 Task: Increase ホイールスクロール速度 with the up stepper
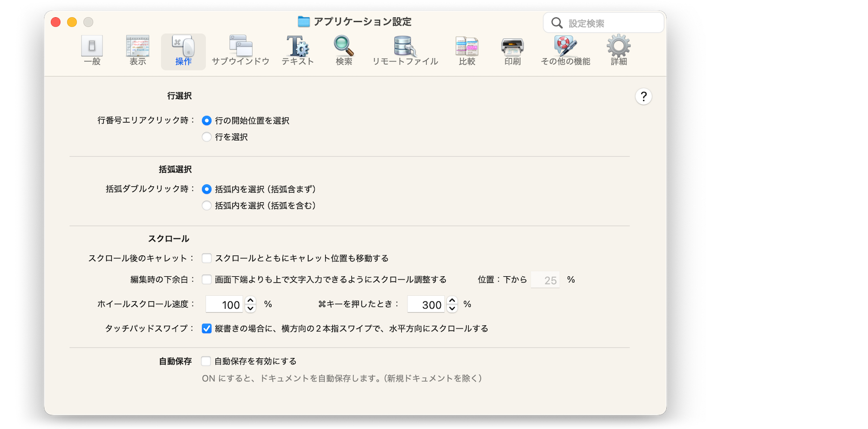(250, 301)
